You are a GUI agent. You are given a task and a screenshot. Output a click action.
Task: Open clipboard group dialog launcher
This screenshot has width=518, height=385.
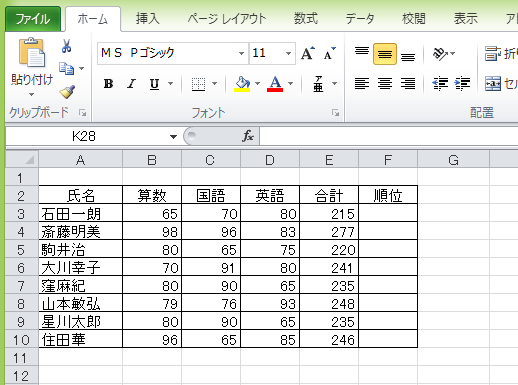[x=82, y=113]
